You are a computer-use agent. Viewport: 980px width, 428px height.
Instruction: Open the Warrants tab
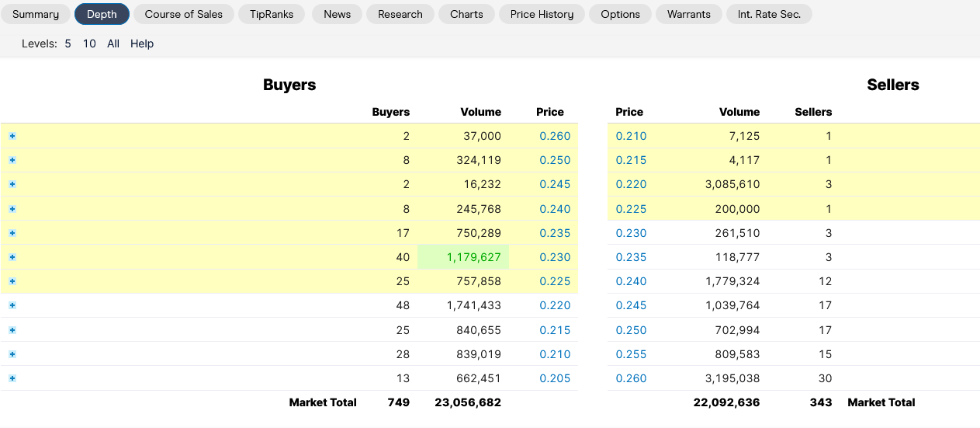[x=688, y=14]
